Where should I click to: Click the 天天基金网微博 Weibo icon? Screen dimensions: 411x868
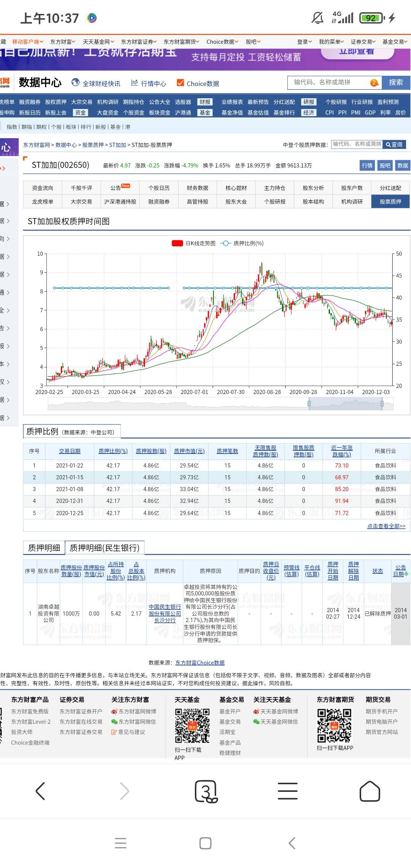coord(256,711)
